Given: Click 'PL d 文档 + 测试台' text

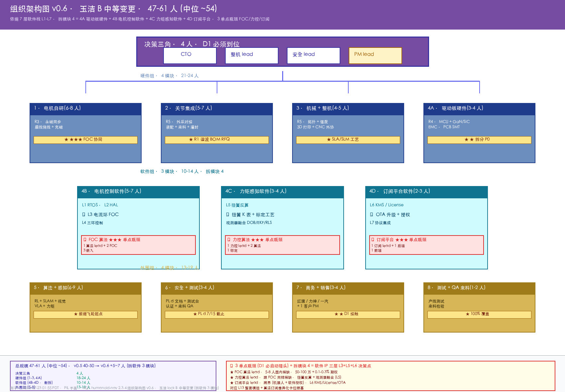Looking at the screenshot, I should point(182,301).
